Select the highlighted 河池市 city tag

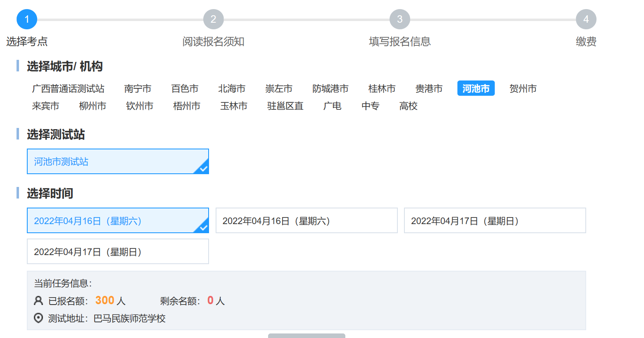point(475,88)
